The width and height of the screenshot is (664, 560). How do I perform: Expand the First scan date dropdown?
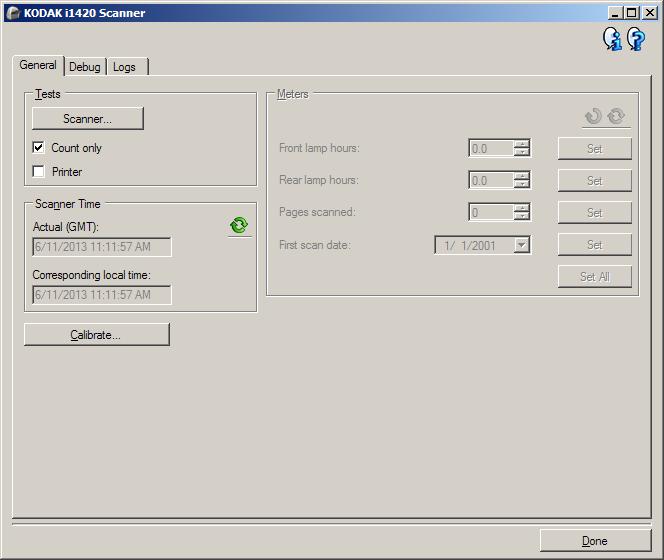point(522,245)
